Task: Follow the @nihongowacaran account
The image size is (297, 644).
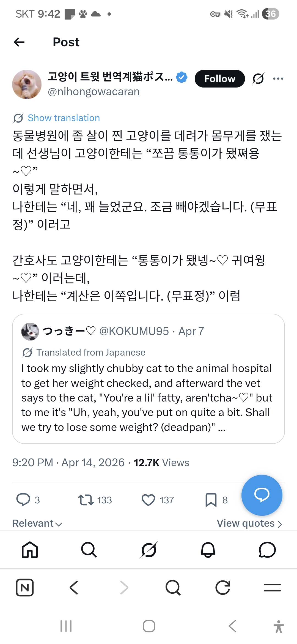Action: [219, 79]
